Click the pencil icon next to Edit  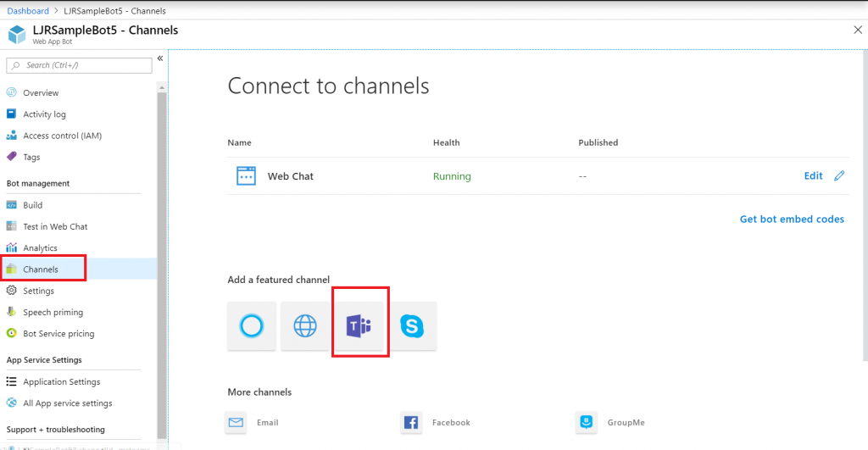click(x=839, y=175)
